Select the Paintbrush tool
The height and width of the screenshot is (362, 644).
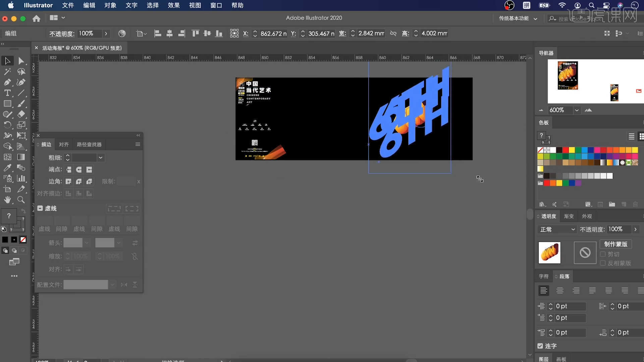coord(21,104)
